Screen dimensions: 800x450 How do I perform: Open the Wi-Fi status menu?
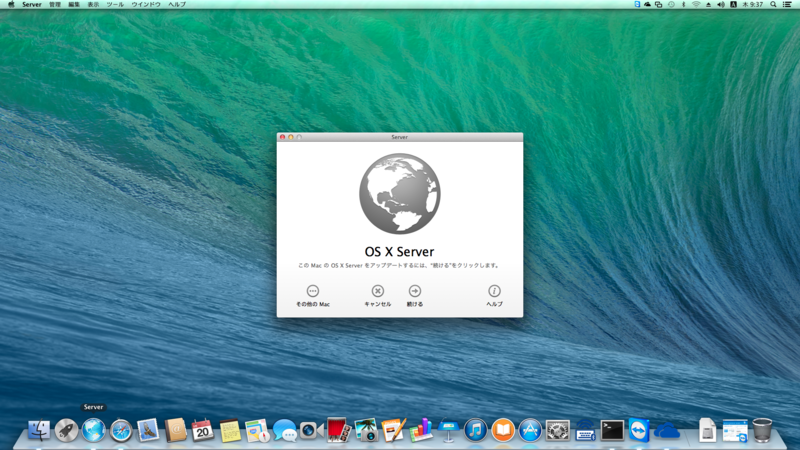[x=696, y=4]
